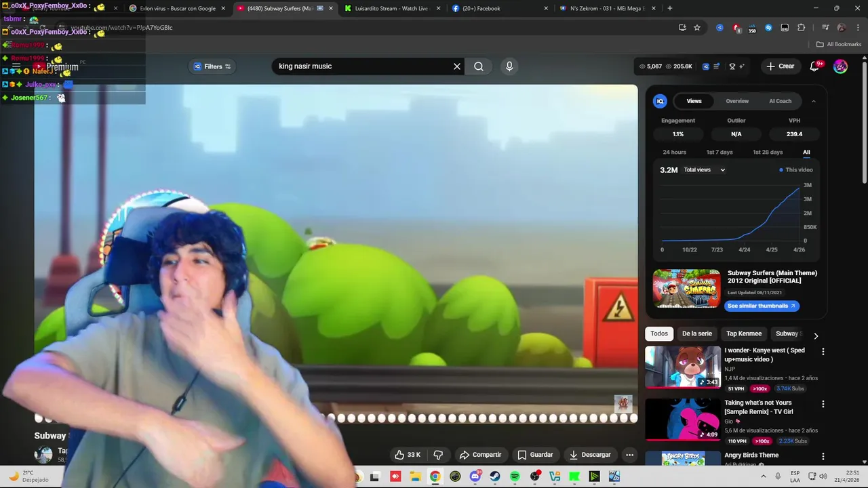Viewport: 868px width, 488px height.
Task: Select the AI Coach tab in vidIQ panel
Action: point(780,101)
